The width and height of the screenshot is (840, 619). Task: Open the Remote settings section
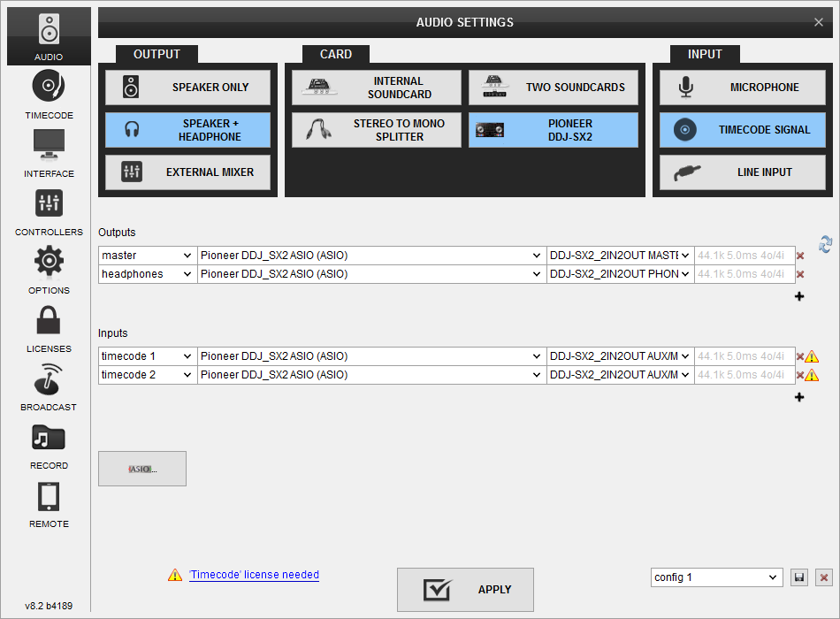tap(49, 504)
